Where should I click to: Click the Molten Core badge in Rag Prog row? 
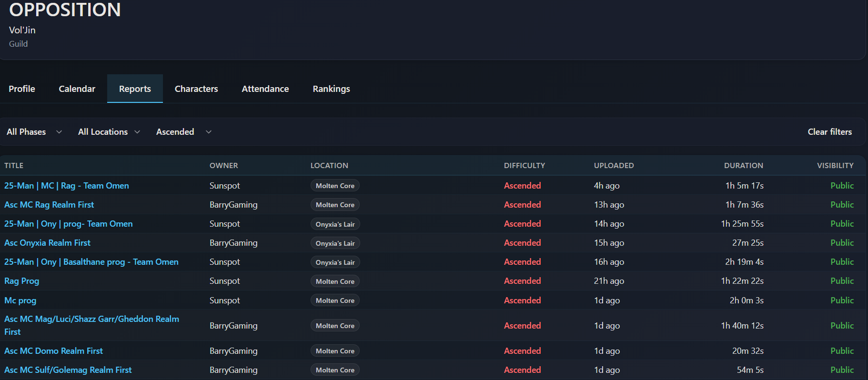(x=335, y=281)
